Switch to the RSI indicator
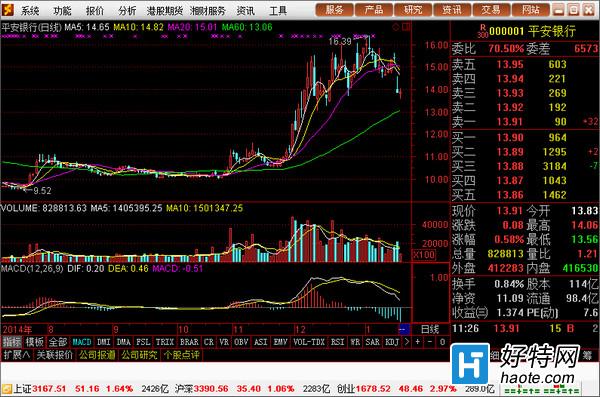Viewport: 600px width, 397px height. (338, 342)
